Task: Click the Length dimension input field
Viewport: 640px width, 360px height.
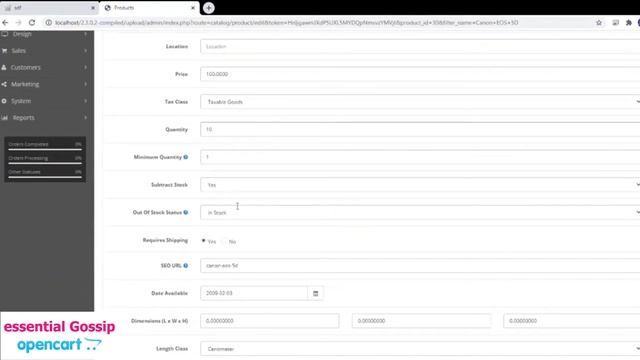Action: click(x=269, y=321)
